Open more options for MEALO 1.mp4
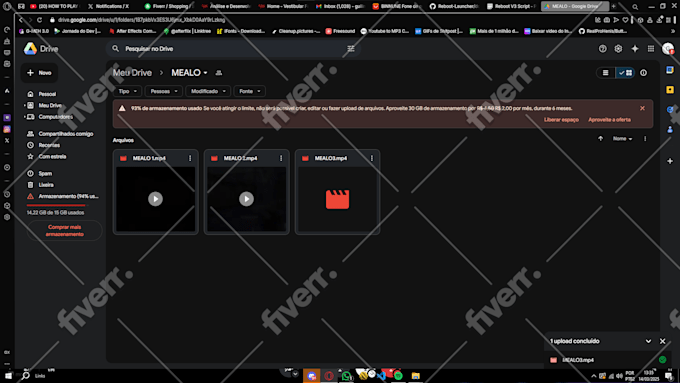Image resolution: width=680 pixels, height=383 pixels. 190,158
